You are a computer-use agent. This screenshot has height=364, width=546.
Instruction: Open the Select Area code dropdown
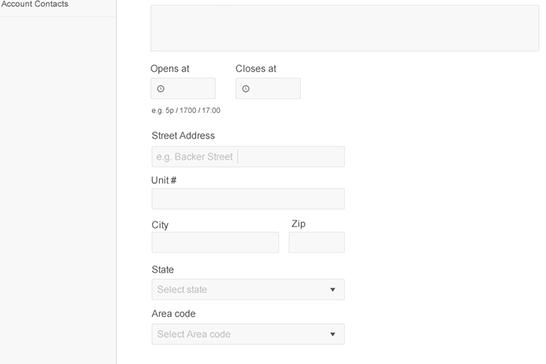pos(248,334)
